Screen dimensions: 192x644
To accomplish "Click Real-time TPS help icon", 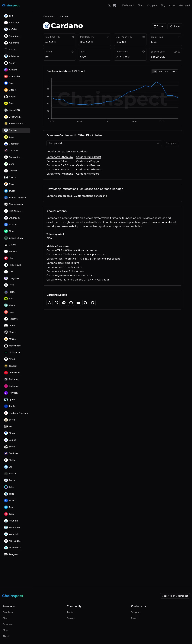I will (73, 37).
